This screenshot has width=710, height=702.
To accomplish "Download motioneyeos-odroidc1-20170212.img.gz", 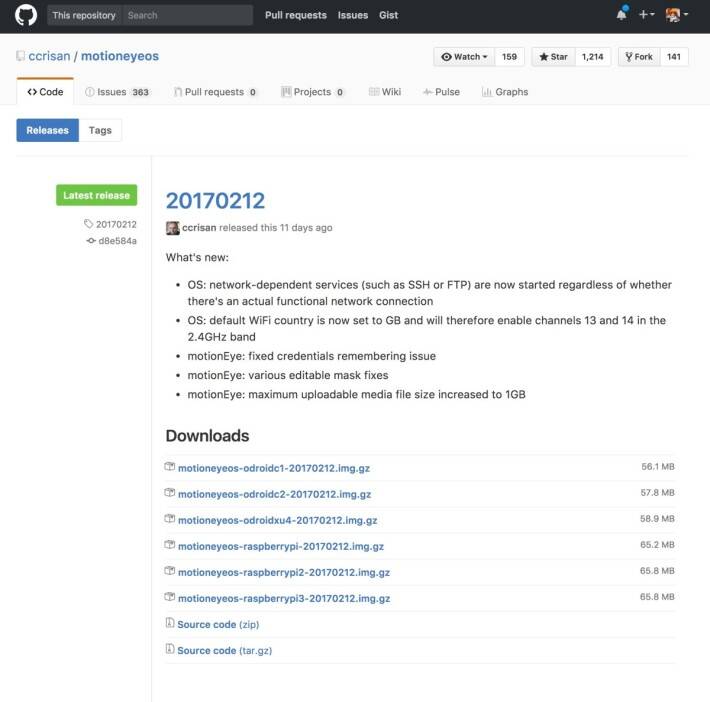I will click(x=274, y=468).
